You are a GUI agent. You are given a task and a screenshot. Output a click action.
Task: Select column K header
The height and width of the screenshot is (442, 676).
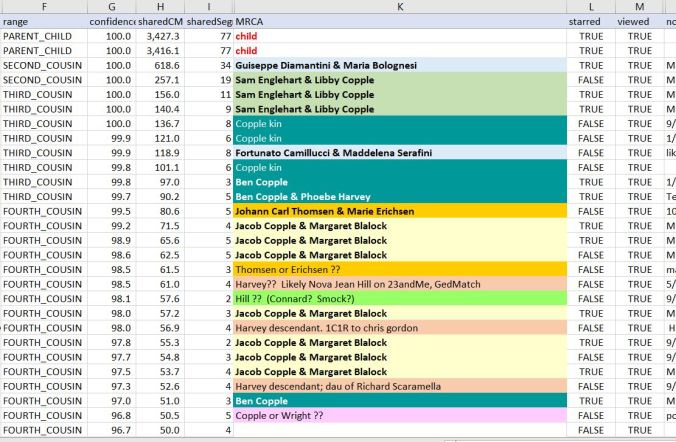(399, 6)
